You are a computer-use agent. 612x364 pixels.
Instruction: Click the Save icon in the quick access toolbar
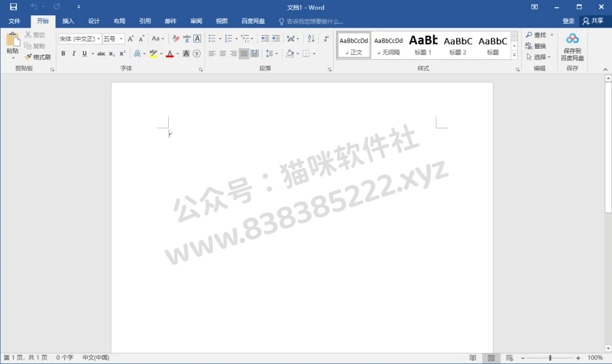point(13,7)
